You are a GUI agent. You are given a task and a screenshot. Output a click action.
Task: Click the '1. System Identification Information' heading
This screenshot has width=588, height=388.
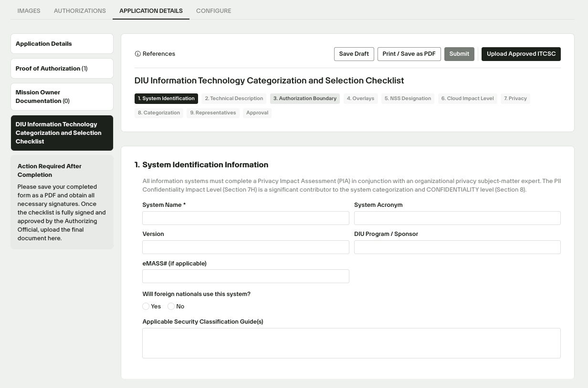pos(201,165)
